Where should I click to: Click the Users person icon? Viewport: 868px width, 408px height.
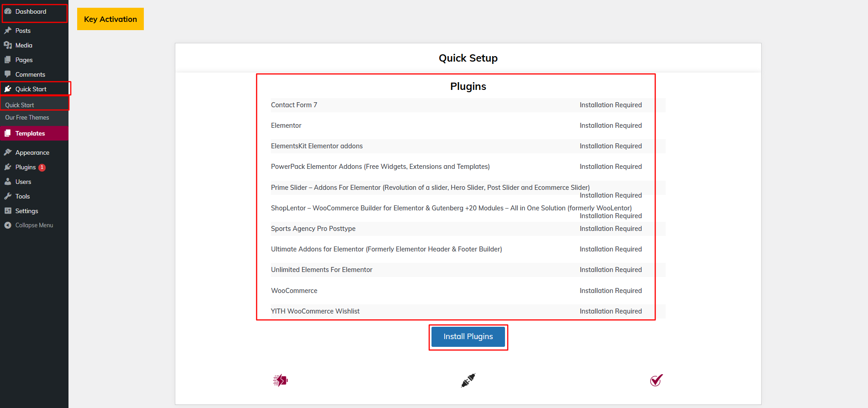pyautogui.click(x=8, y=182)
